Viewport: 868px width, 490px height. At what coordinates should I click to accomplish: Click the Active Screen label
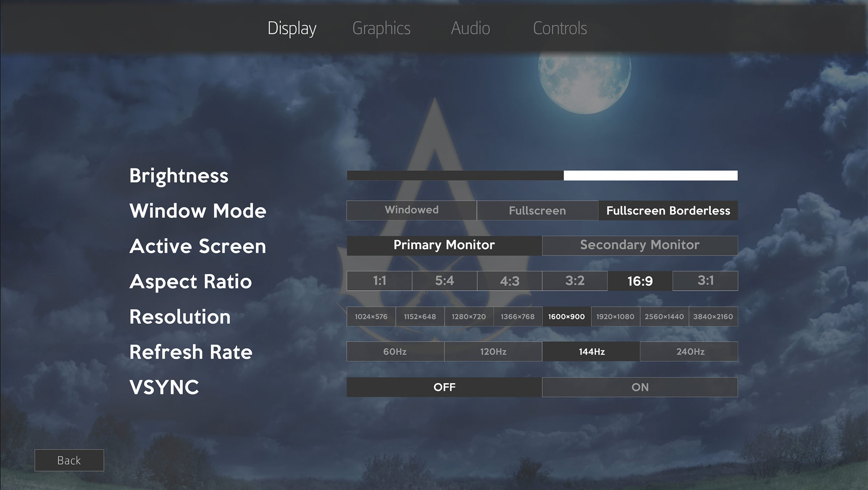coord(198,246)
